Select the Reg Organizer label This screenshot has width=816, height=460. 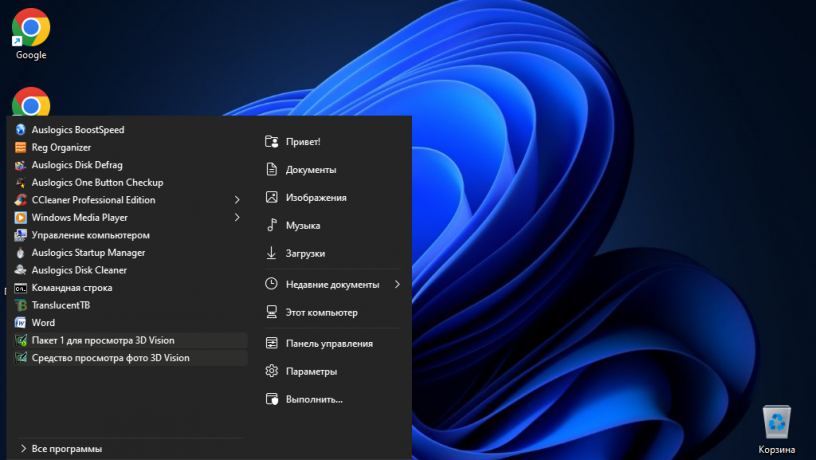[x=61, y=147]
